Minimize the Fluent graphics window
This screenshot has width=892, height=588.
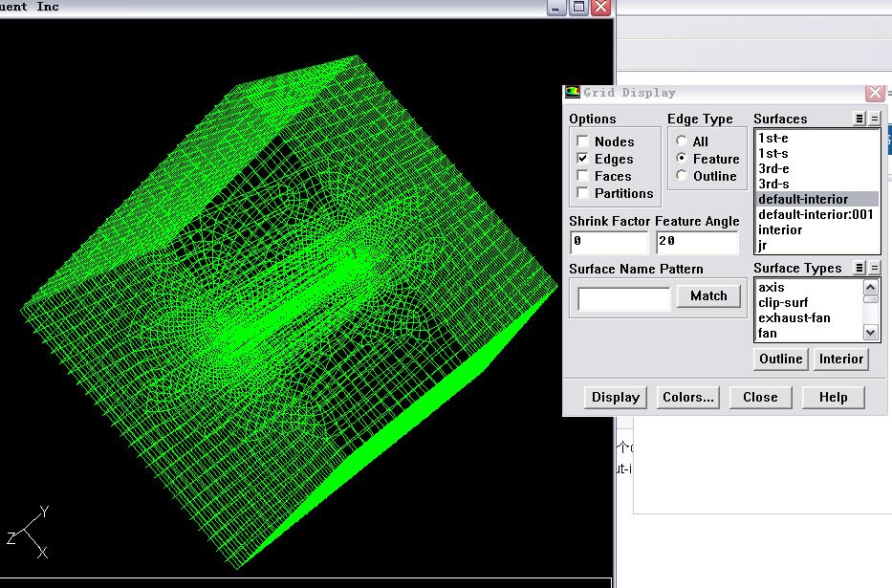tap(557, 7)
